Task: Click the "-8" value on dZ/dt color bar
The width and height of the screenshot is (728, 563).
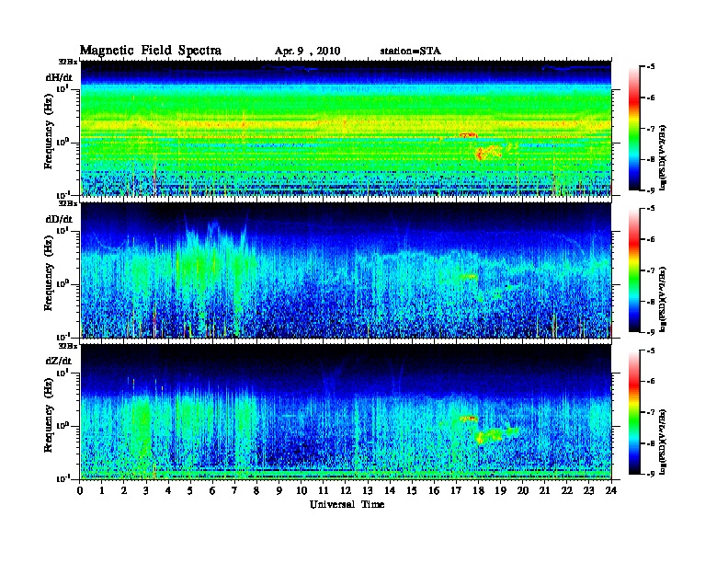Action: [651, 443]
